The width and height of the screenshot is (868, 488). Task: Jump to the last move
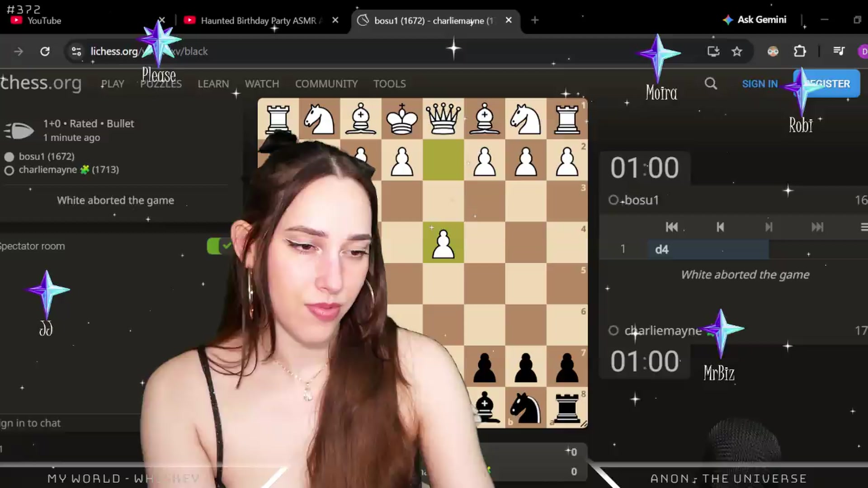pos(817,227)
